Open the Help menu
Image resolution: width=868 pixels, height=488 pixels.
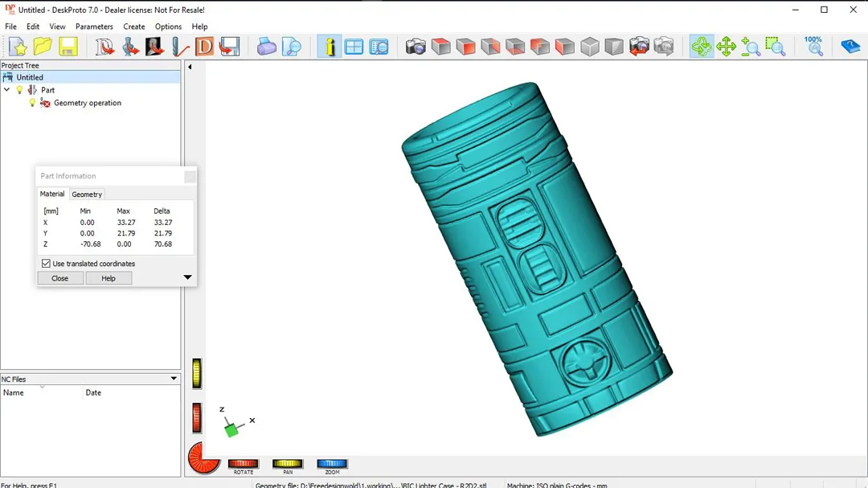pyautogui.click(x=199, y=27)
